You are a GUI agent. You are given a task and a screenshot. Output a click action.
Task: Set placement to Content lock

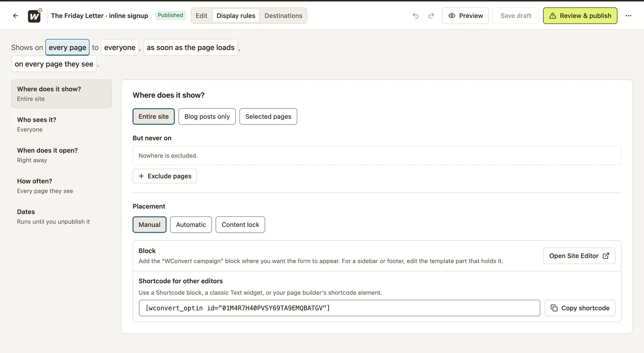(x=240, y=225)
